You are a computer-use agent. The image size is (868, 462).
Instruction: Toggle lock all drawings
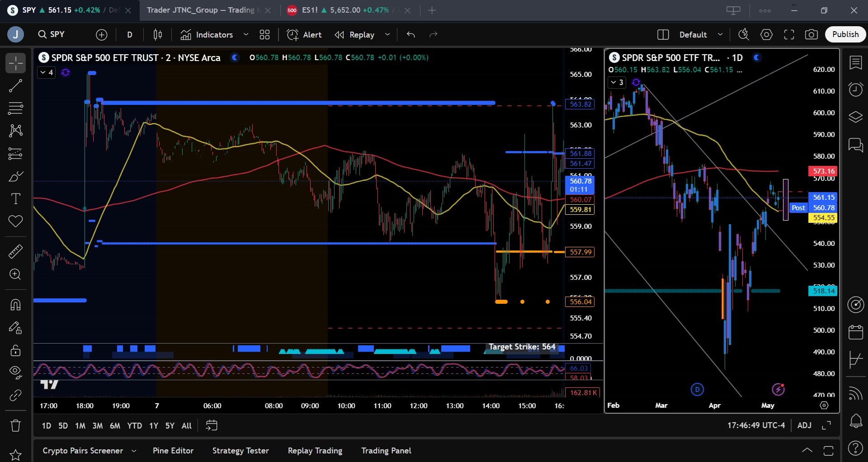(x=15, y=350)
